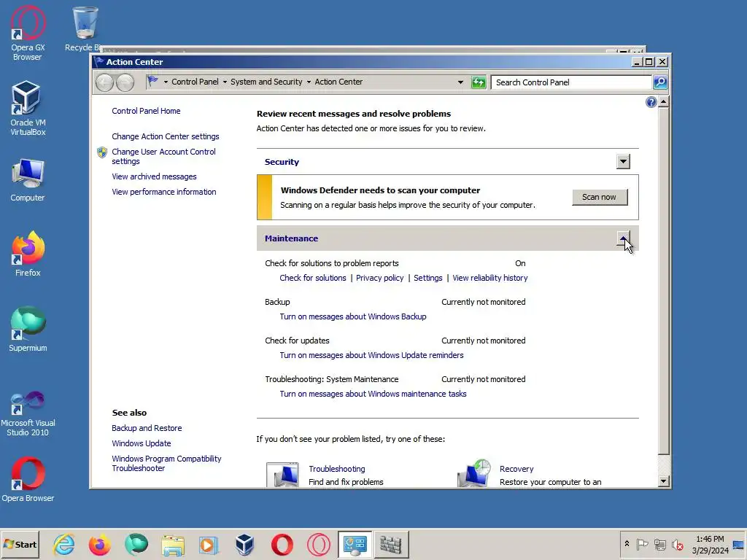Click the scrollbar up arrow
Viewport: 747px width, 560px height.
pos(663,102)
